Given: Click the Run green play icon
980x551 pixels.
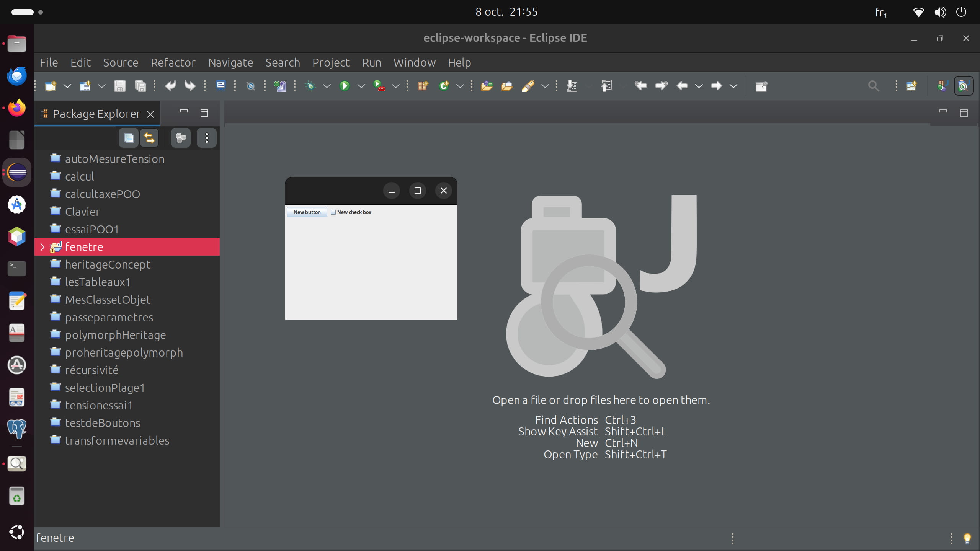Looking at the screenshot, I should 345,86.
